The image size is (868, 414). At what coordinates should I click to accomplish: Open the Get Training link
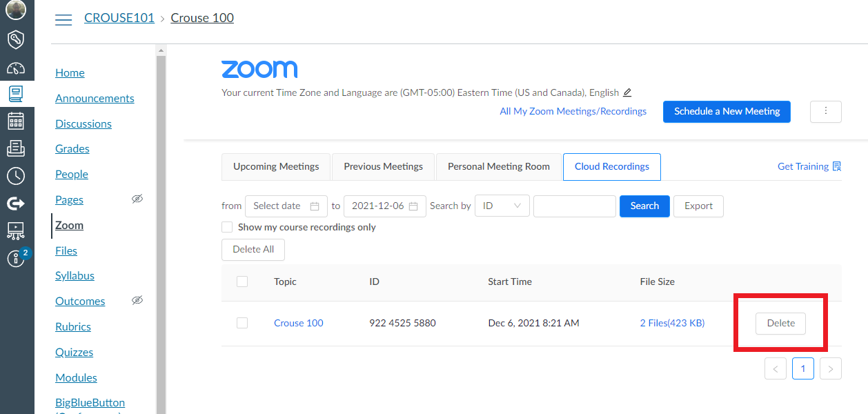tap(809, 166)
